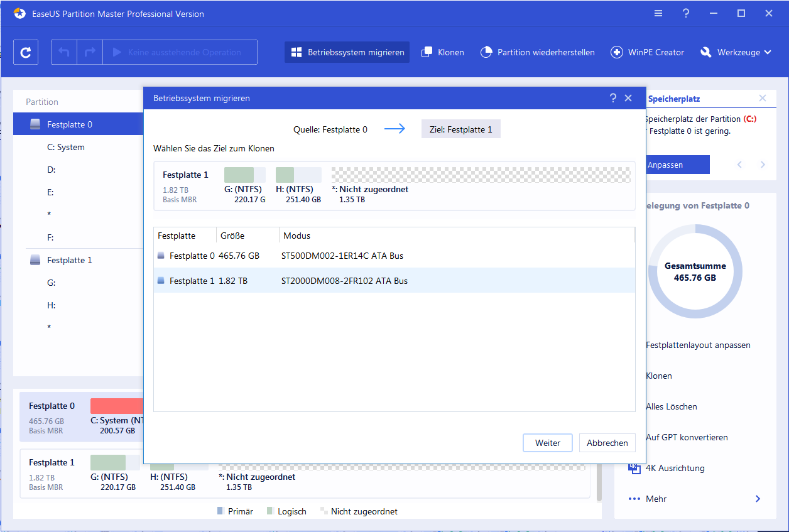
Task: Click the 4K Ausrichtung icon
Action: 634,468
